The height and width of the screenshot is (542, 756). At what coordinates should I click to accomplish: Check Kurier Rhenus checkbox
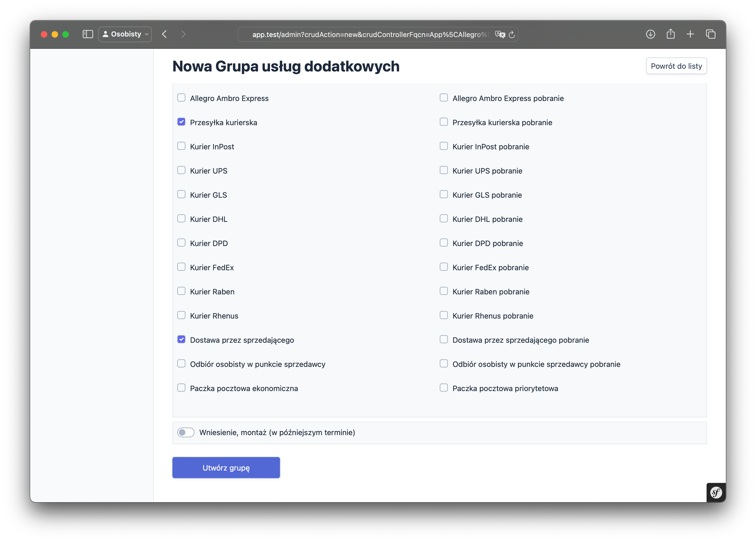181,315
